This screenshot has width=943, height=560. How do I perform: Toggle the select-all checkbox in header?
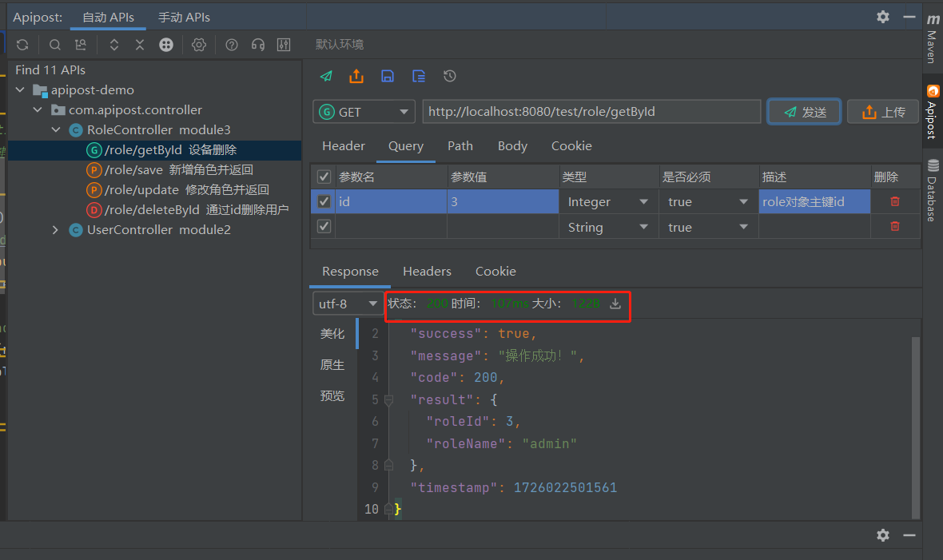[324, 177]
